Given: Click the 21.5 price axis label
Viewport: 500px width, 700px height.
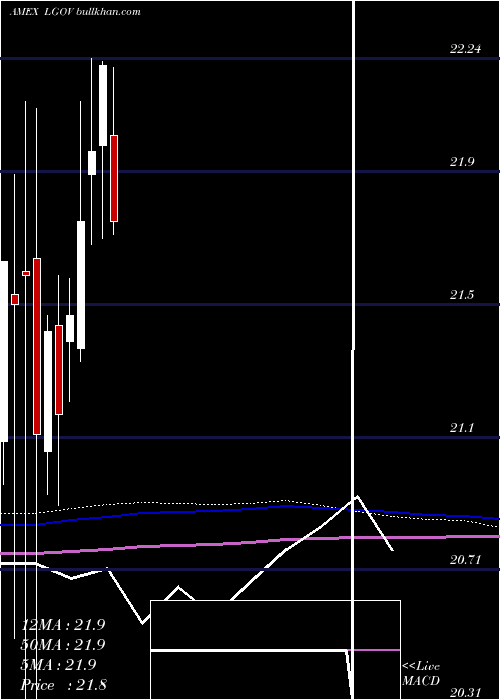Looking at the screenshot, I should click(462, 295).
